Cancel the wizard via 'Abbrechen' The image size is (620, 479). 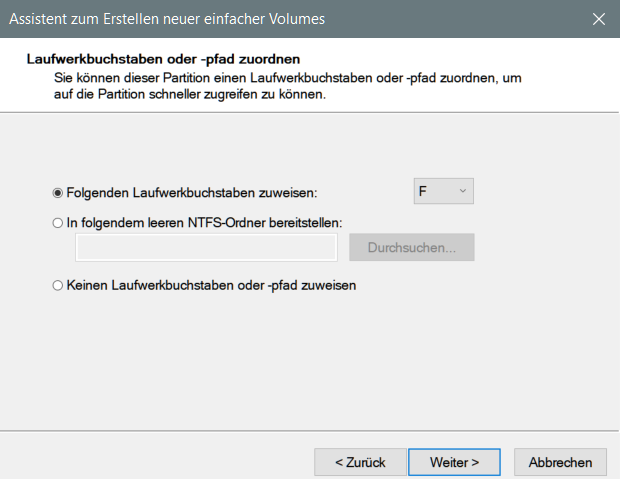pyautogui.click(x=560, y=462)
